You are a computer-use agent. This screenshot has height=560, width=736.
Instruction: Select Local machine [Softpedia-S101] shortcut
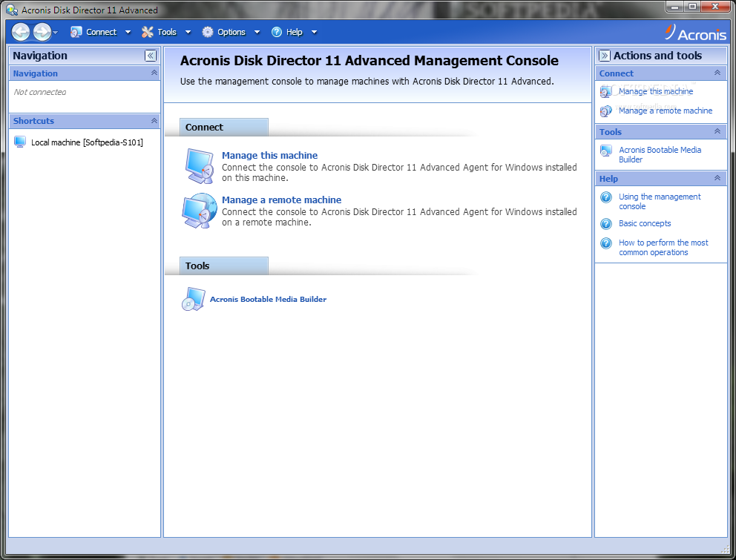pos(87,142)
